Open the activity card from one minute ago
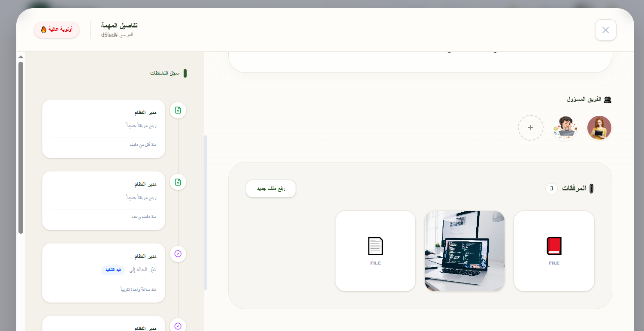 pos(103,200)
